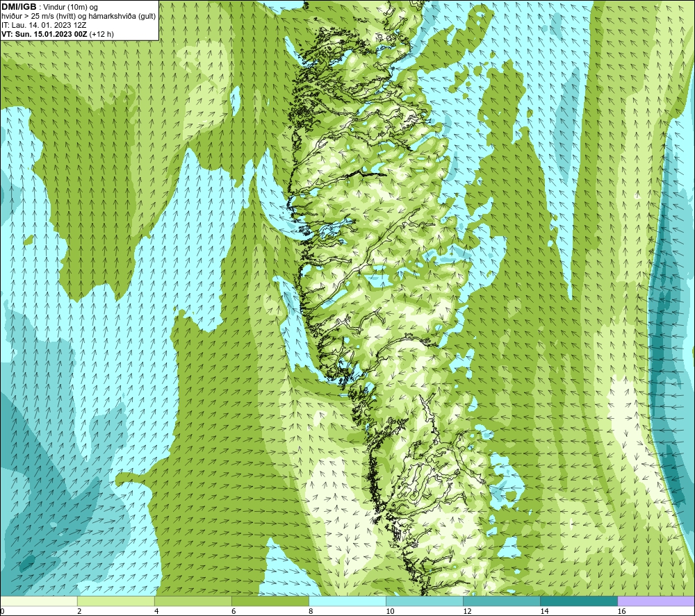Image resolution: width=695 pixels, height=616 pixels.
Task: Click the "14" scale label
Action: click(x=544, y=611)
